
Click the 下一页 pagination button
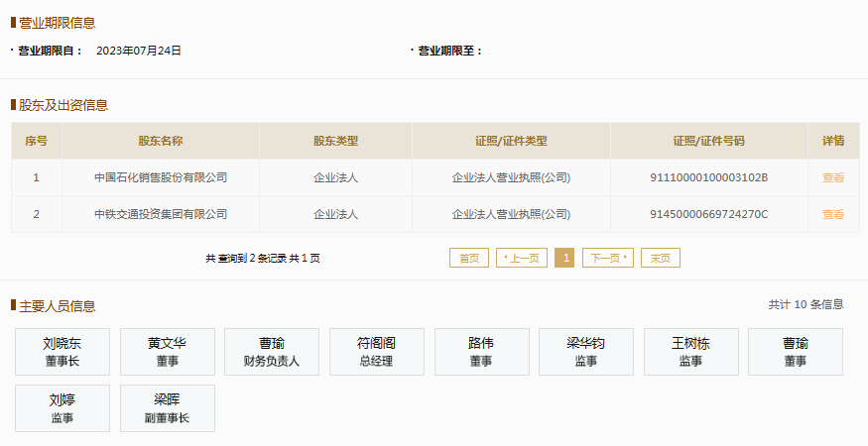coord(608,258)
